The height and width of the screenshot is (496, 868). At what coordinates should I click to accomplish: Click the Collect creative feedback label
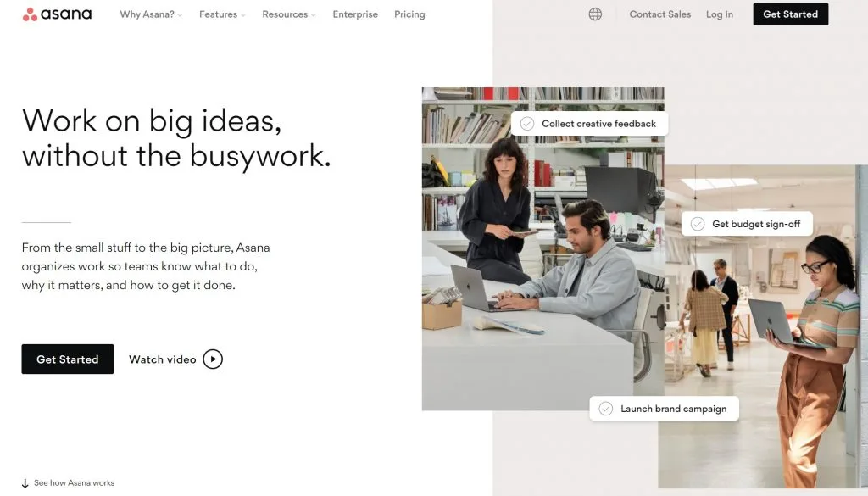pyautogui.click(x=599, y=124)
